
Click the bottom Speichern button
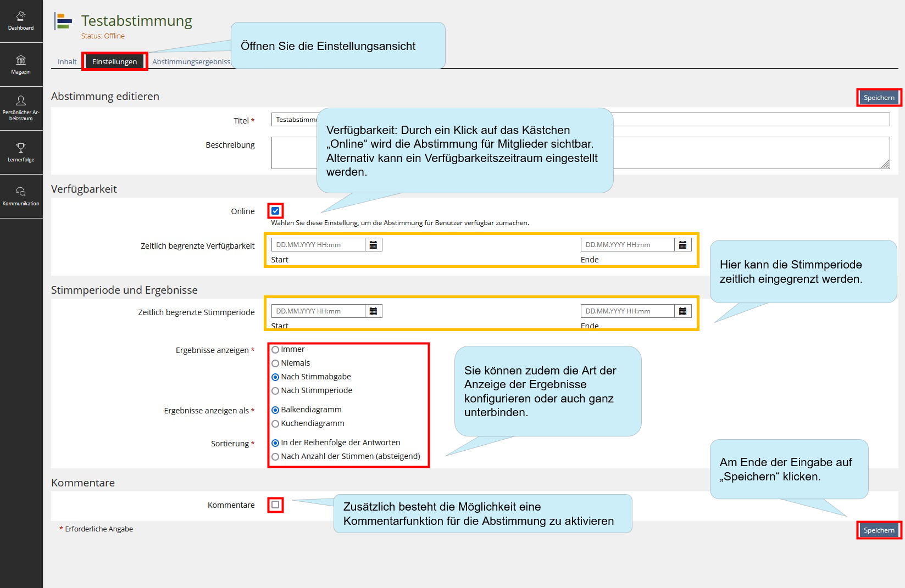pos(879,530)
